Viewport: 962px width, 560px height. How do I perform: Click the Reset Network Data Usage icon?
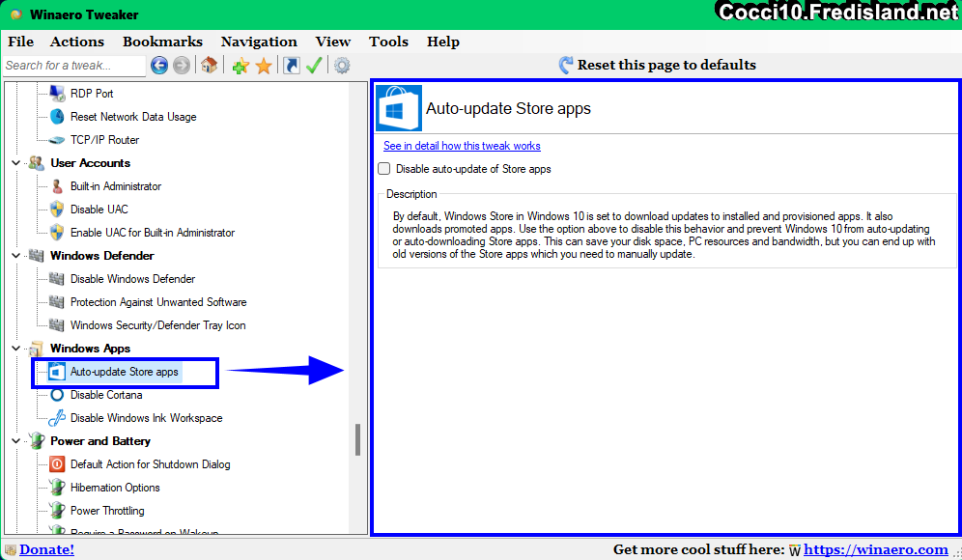click(x=57, y=117)
